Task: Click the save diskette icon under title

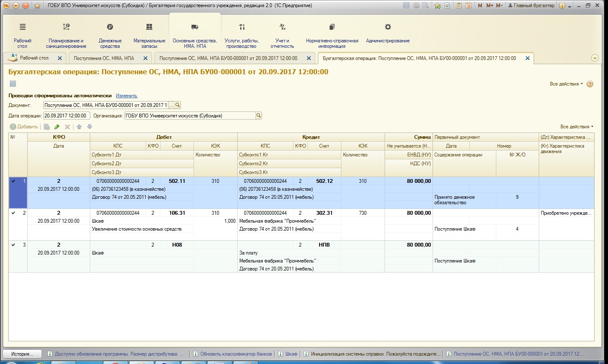Action: click(13, 84)
